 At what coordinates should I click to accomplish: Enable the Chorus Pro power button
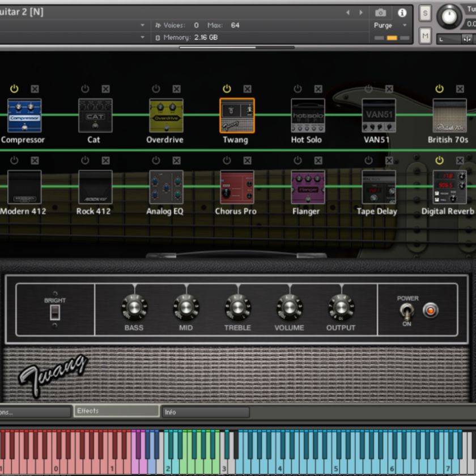coord(227,160)
